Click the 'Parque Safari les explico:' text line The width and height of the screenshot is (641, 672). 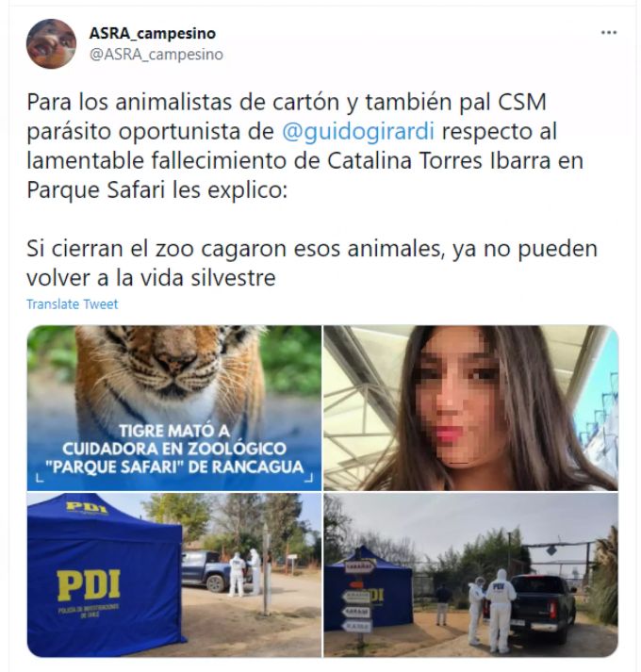[x=156, y=189]
